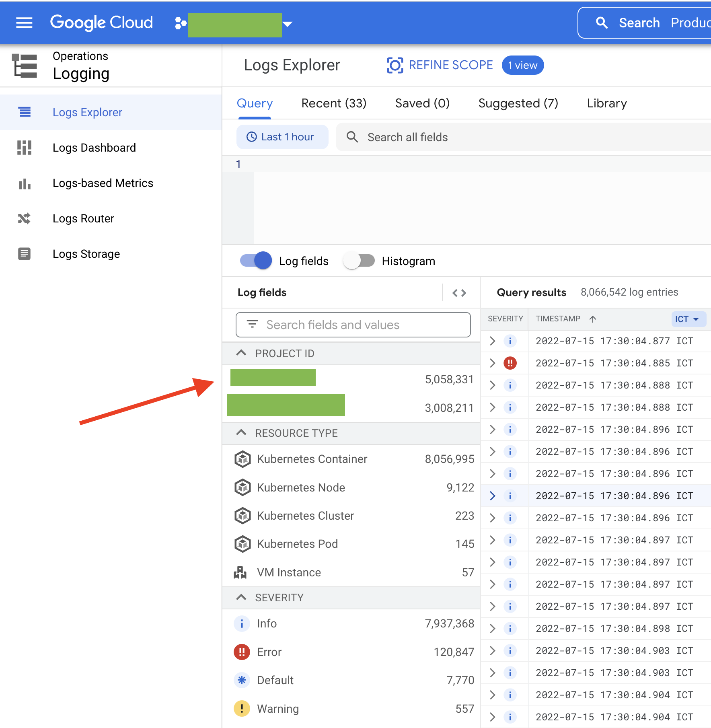This screenshot has width=711, height=728.
Task: Open Logs Router in sidebar
Action: coord(111,218)
